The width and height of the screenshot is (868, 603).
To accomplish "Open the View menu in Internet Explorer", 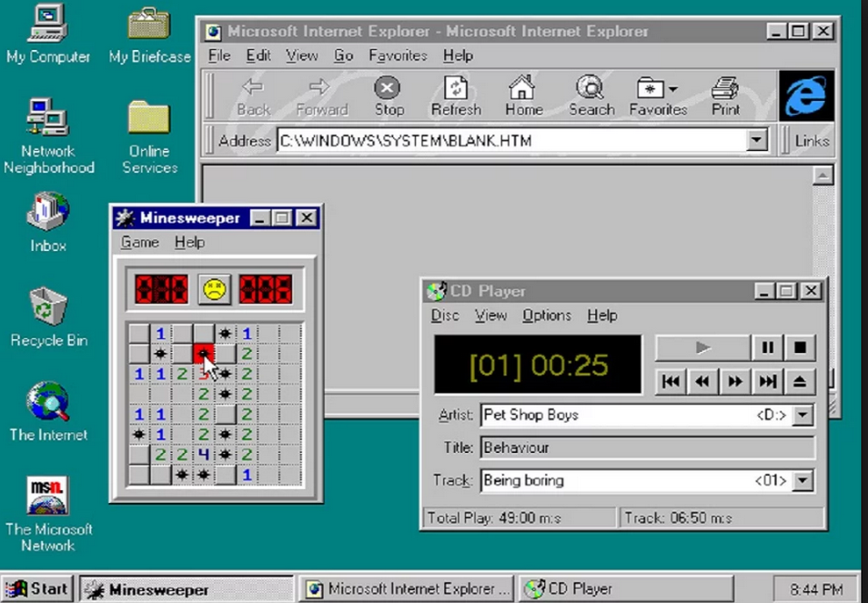I will click(x=302, y=55).
